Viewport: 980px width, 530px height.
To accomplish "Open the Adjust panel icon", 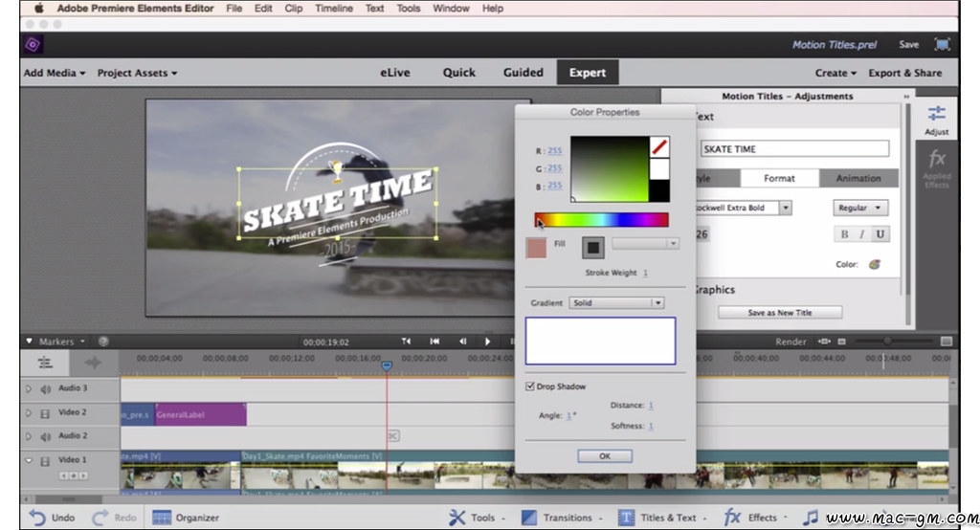I will [936, 120].
